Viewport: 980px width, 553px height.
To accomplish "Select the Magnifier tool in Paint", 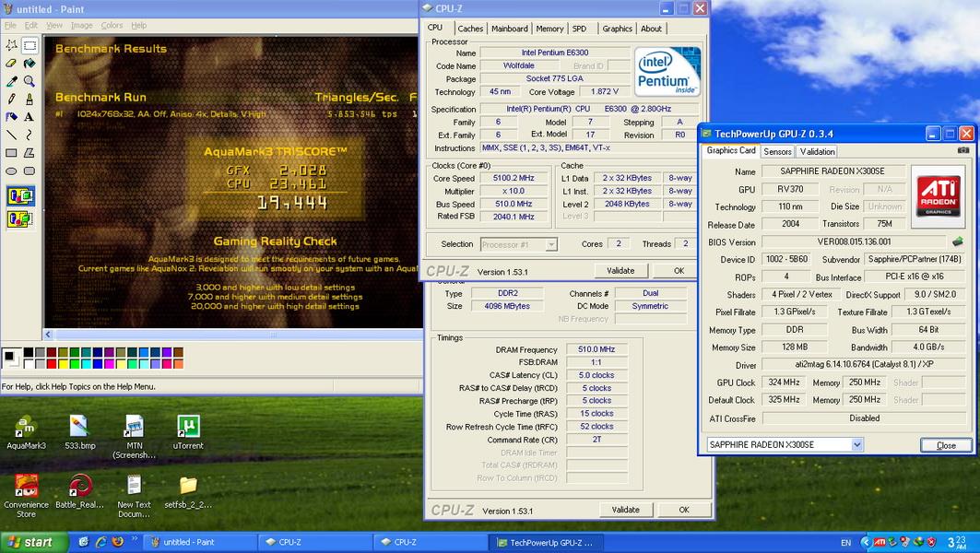I will click(x=30, y=81).
